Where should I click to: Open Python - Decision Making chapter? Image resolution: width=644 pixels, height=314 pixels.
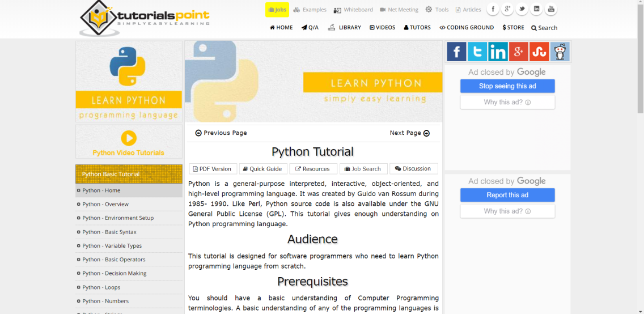point(114,273)
